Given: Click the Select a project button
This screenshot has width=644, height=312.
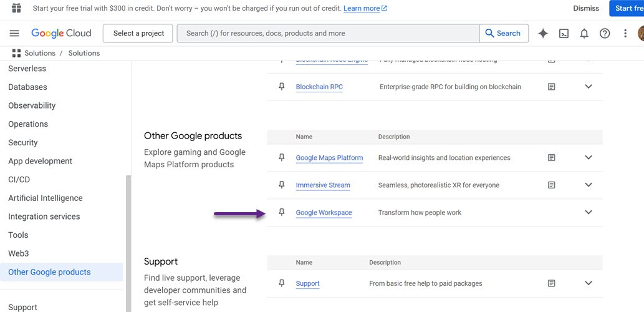Looking at the screenshot, I should 138,34.
